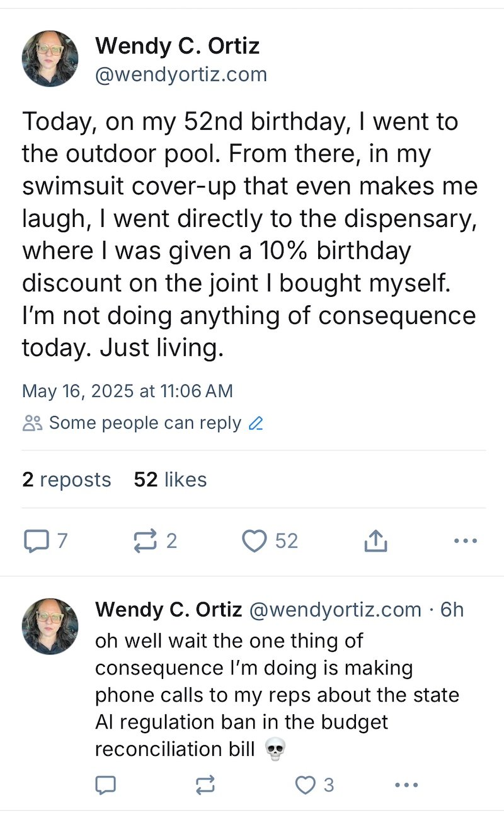This screenshot has height=817, width=504.
Task: Open Wendy C. Ortiz's profile name
Action: coord(178,45)
